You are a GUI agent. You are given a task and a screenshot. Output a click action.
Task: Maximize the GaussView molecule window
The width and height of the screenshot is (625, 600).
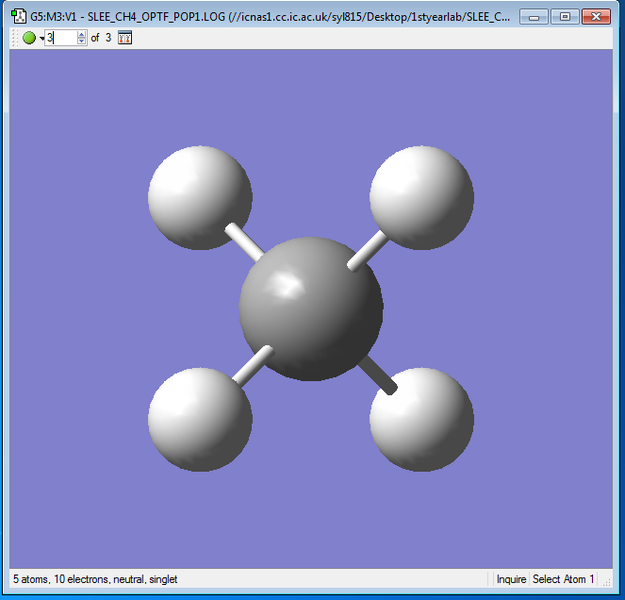565,17
